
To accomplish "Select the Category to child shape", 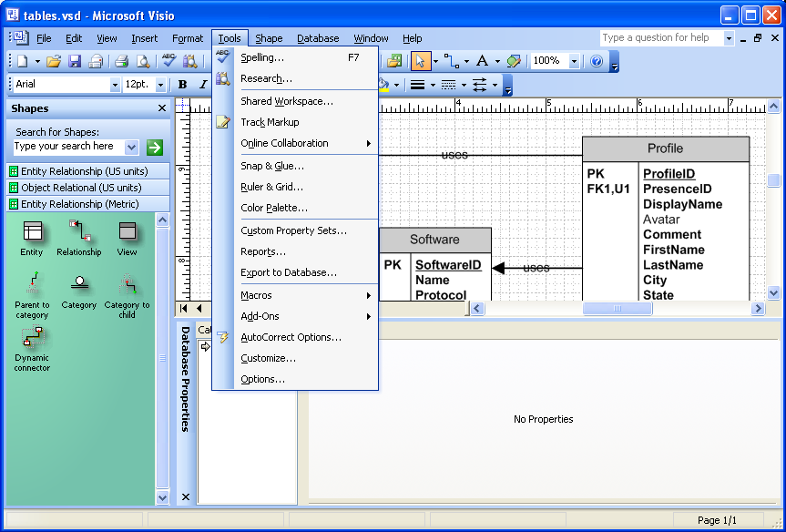I will pos(127,293).
